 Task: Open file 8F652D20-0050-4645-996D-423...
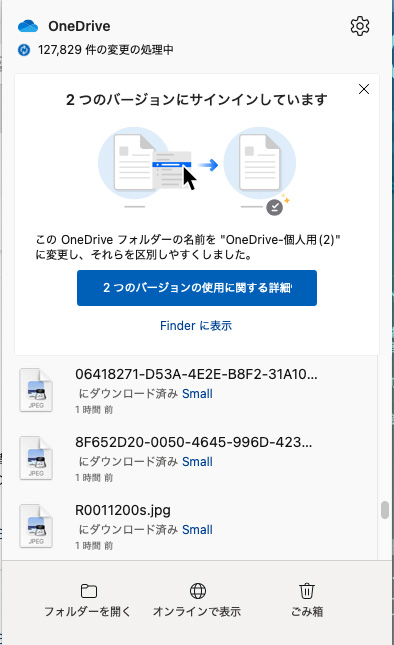coord(193,442)
